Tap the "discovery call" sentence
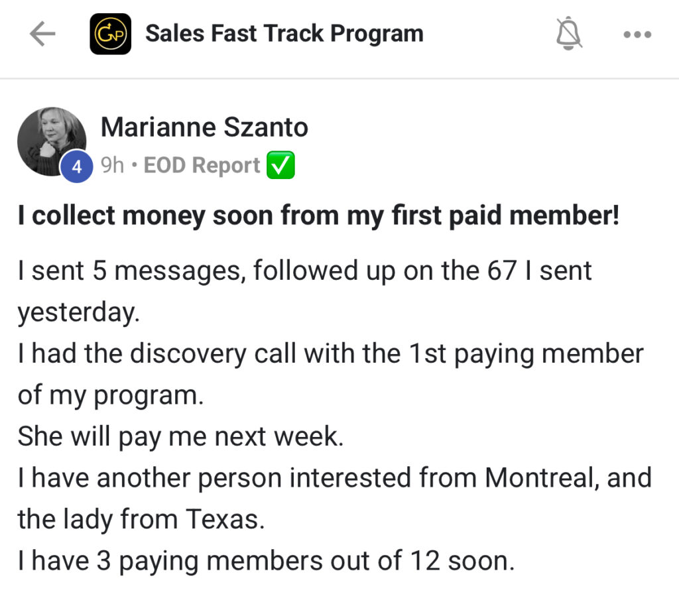 (x=330, y=353)
